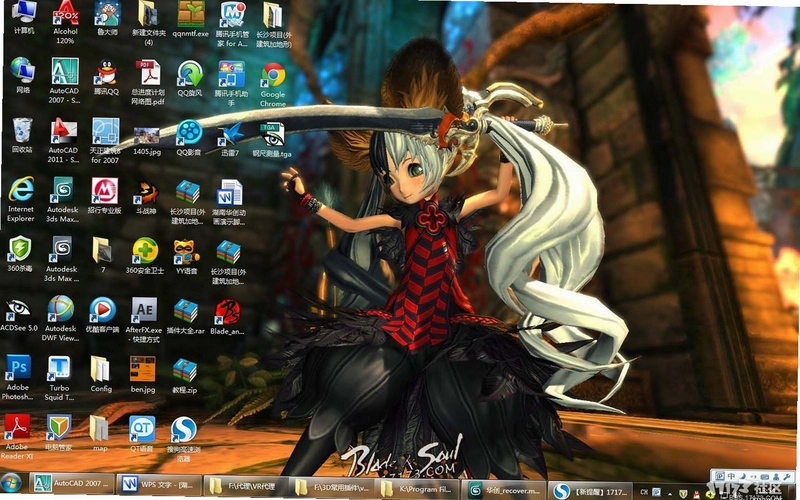Open 腾讯手机助手 shortcut
Image resolution: width=800 pixels, height=500 pixels.
(x=231, y=84)
